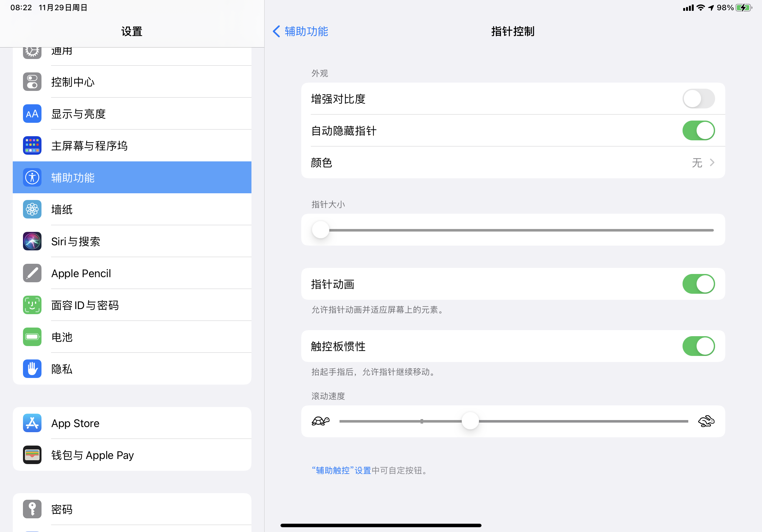Open the "辅助触控"设置 link
The width and height of the screenshot is (762, 532).
[x=341, y=470]
